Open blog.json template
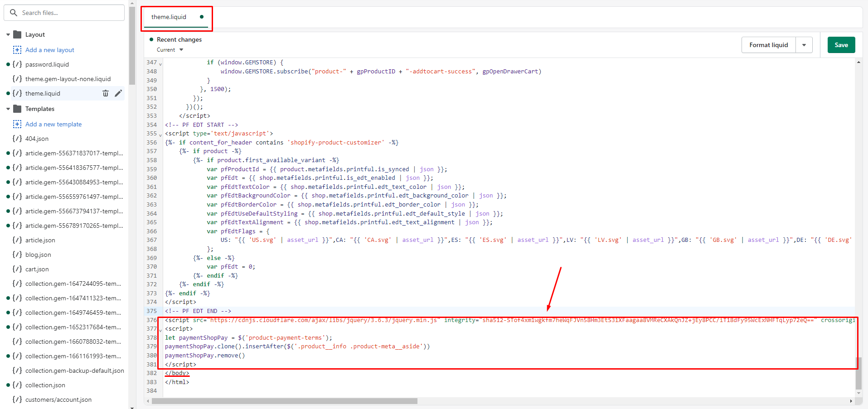 tap(38, 255)
